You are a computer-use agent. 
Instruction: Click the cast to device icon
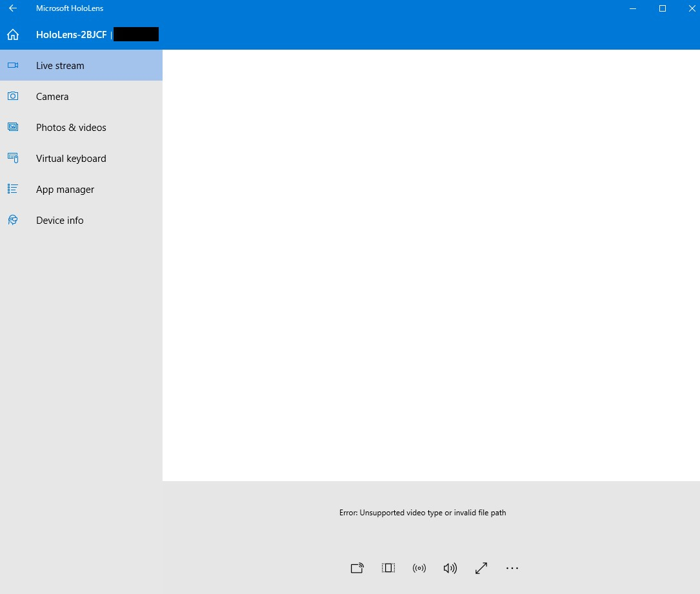coord(357,568)
